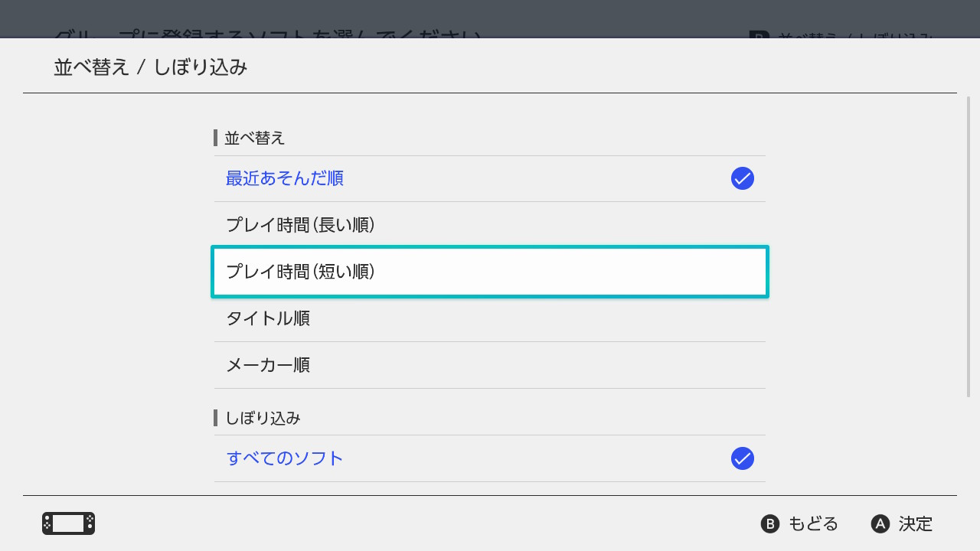The width and height of the screenshot is (980, 551).
Task: Click the 決定 confirm label
Action: pos(916,524)
